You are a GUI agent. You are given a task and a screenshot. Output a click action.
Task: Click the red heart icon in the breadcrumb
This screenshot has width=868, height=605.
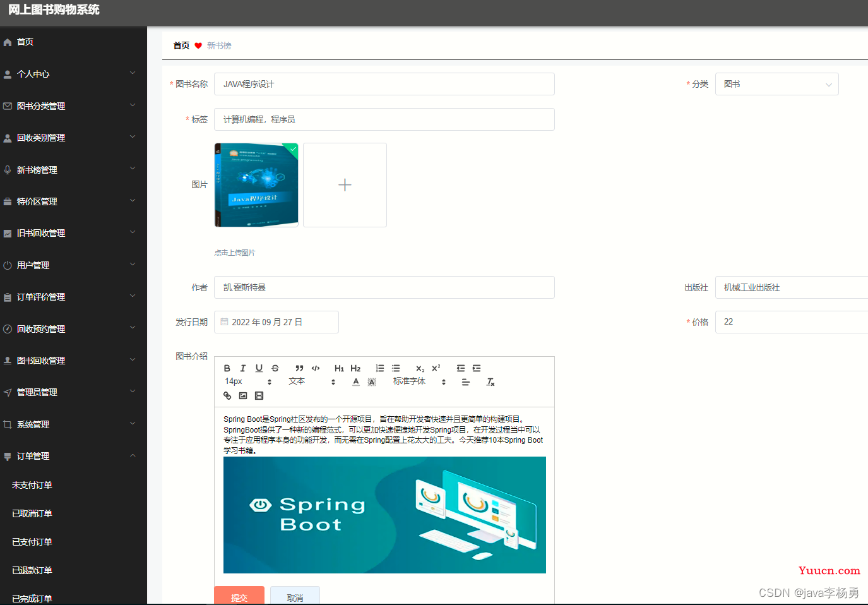pos(198,45)
